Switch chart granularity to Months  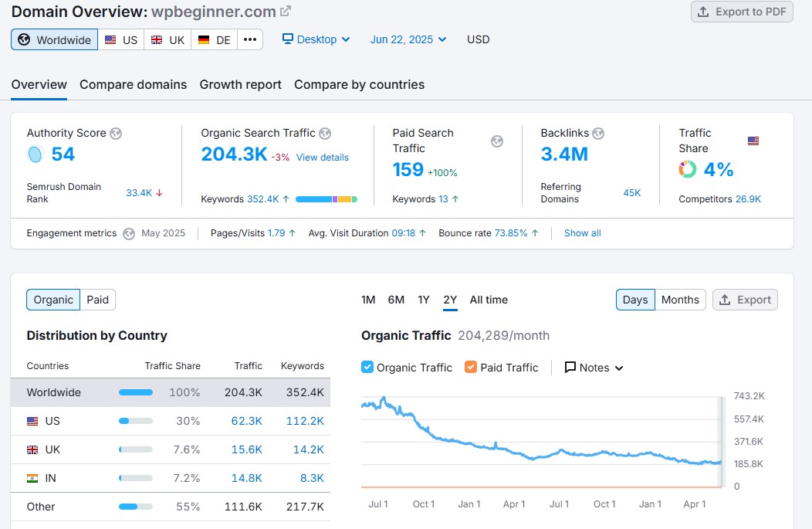point(680,300)
